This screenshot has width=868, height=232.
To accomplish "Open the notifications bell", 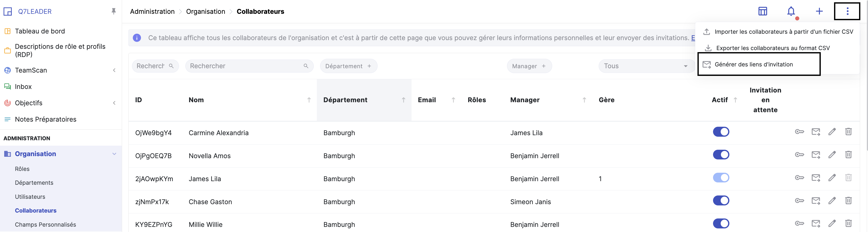I will (790, 11).
